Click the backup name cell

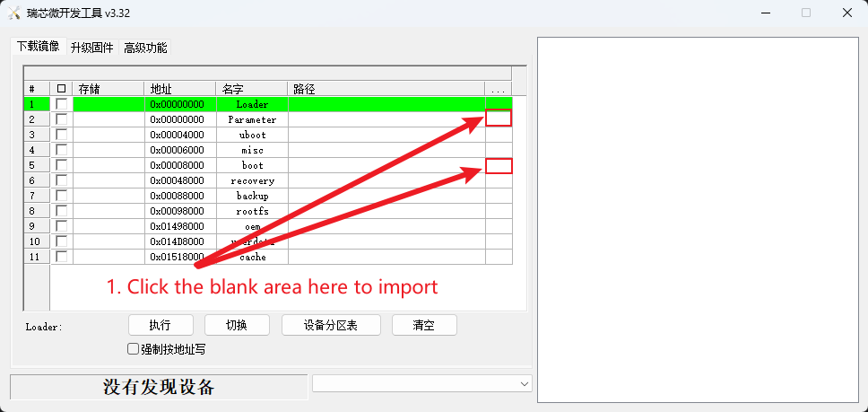[252, 196]
